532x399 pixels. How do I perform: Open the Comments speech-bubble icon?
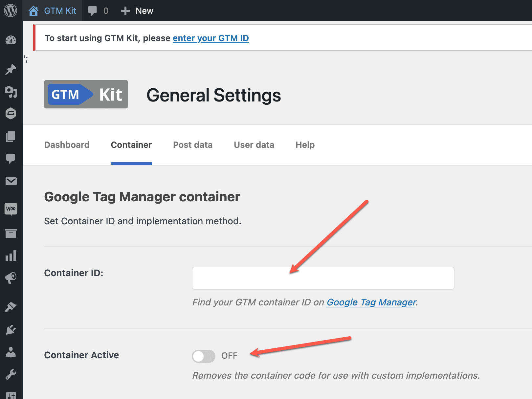(11, 159)
